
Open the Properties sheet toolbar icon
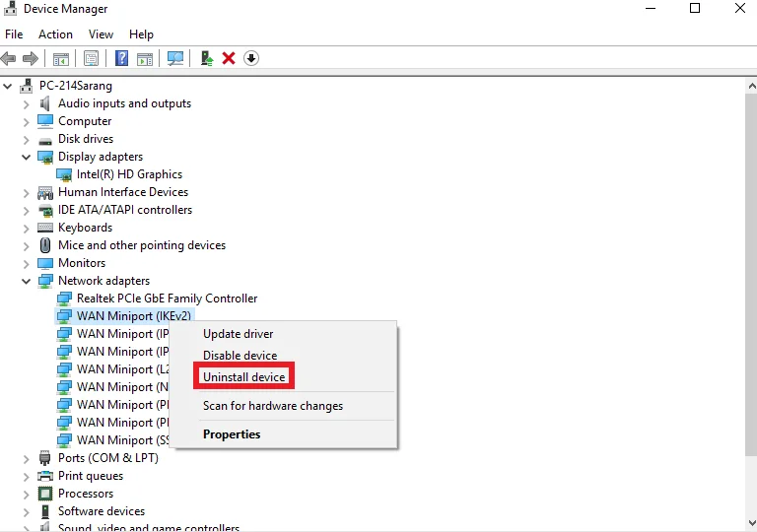(x=91, y=58)
